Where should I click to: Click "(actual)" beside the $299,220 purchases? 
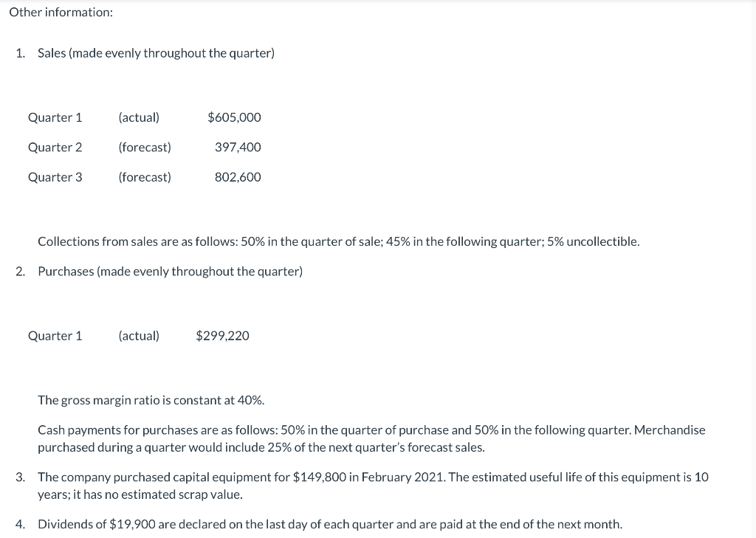click(x=139, y=336)
